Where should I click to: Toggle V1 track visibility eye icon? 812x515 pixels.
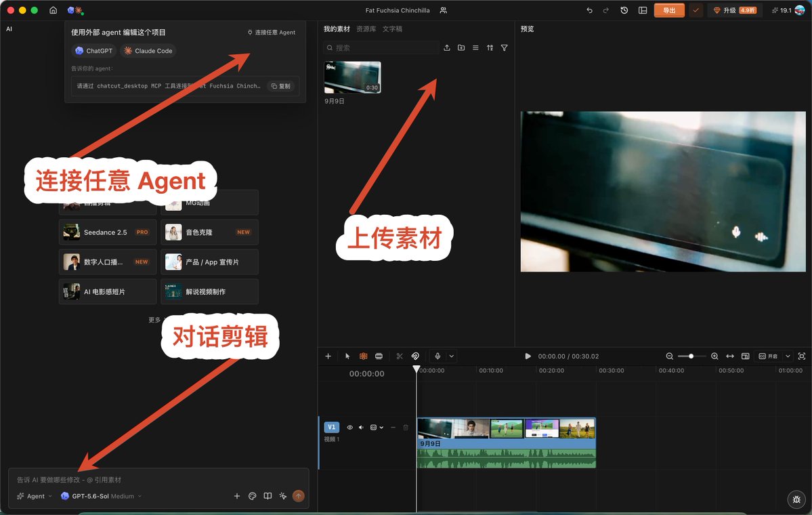click(349, 428)
